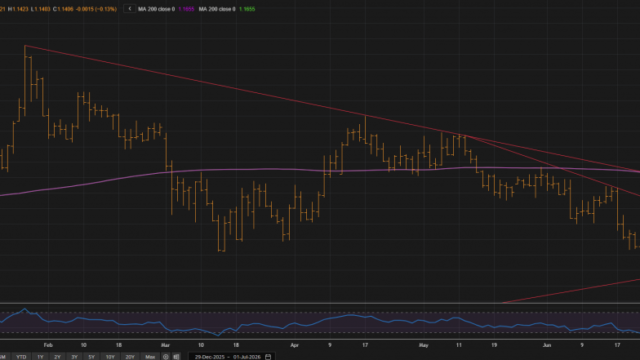Open the MA 200 indicator with purple value
The width and height of the screenshot is (640, 360).
(x=156, y=9)
